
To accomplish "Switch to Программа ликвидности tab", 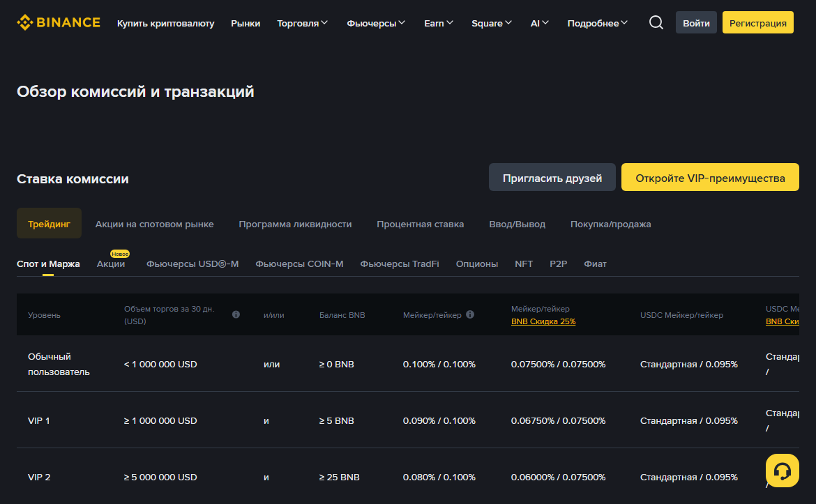I will point(295,224).
